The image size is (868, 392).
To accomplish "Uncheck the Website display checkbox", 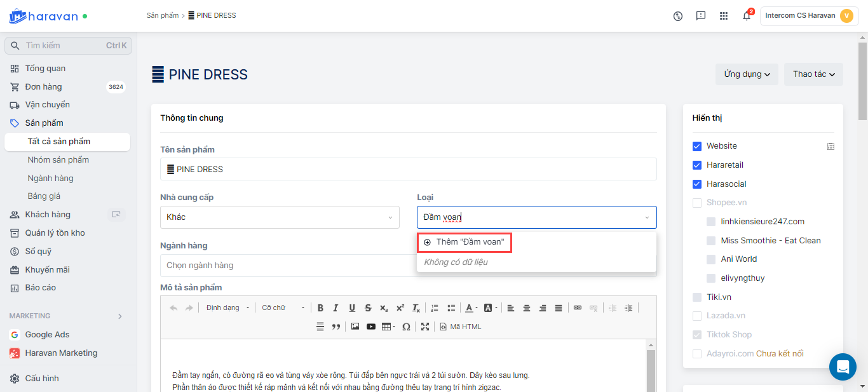I will [x=697, y=146].
